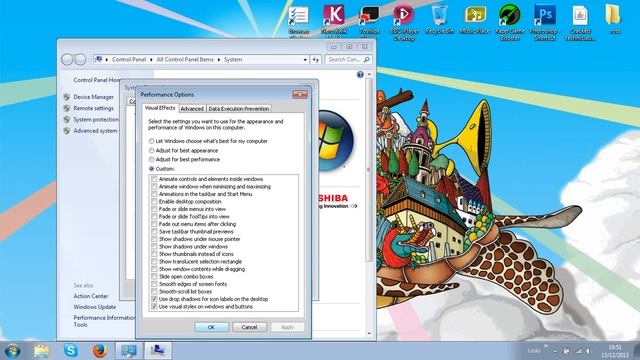Check Show shadows under windows
The height and width of the screenshot is (360, 640).
(x=154, y=247)
